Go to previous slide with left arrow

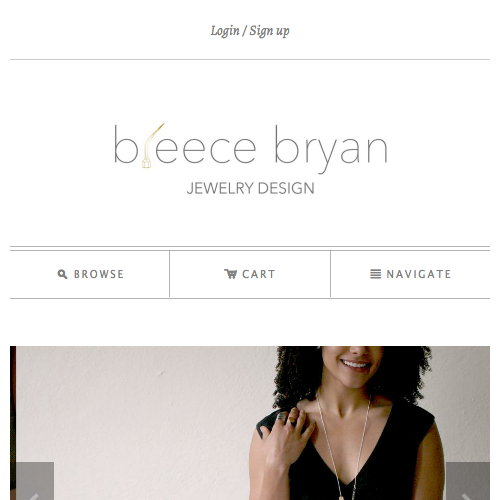(x=35, y=481)
